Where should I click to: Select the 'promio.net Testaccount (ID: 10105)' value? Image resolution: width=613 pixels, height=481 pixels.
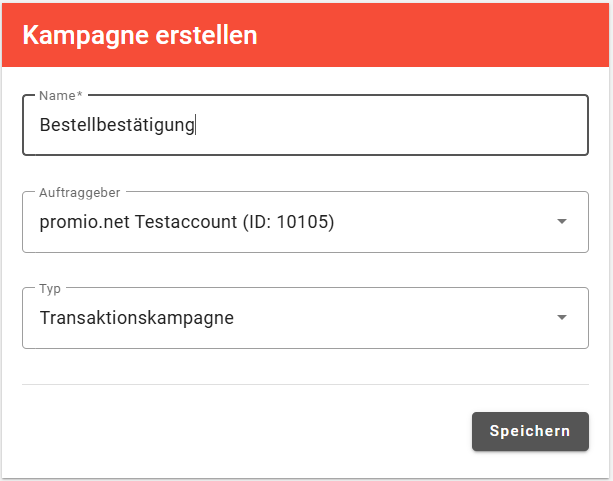[187, 222]
